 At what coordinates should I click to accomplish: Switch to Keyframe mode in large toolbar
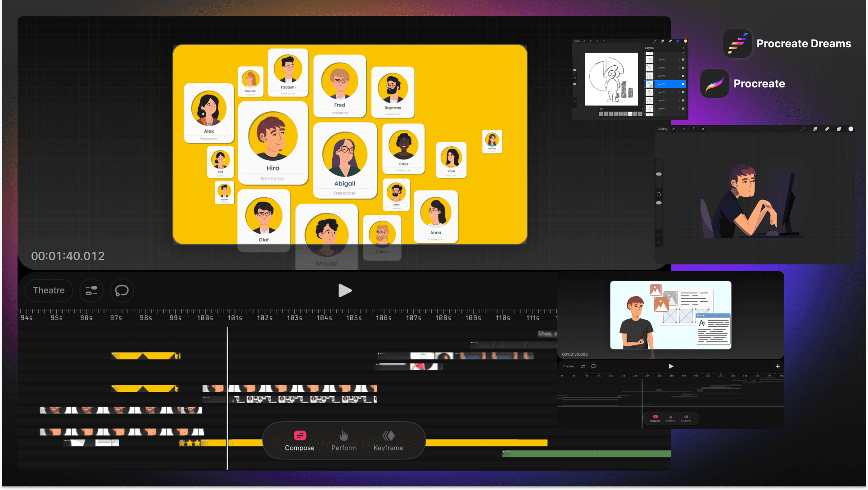388,440
